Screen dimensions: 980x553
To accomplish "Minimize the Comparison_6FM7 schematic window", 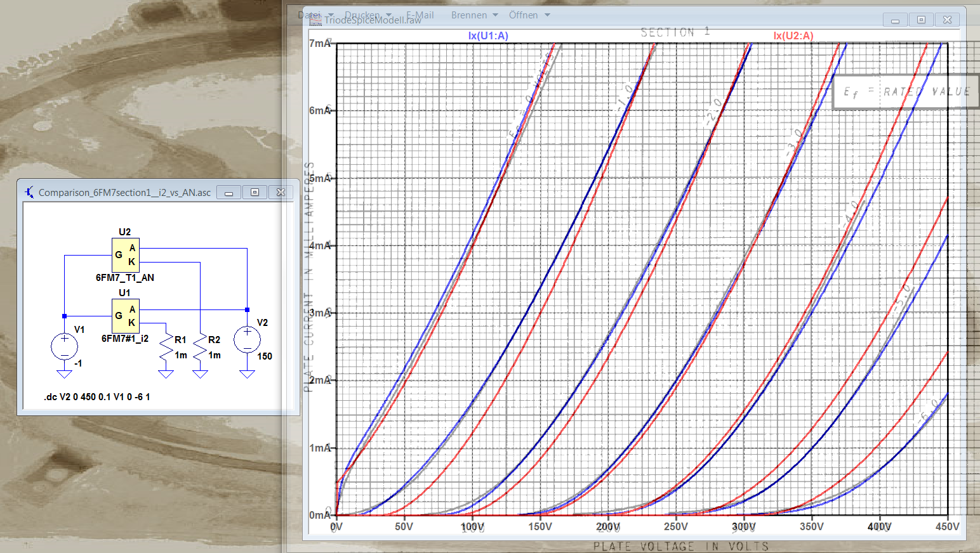I will 228,192.
